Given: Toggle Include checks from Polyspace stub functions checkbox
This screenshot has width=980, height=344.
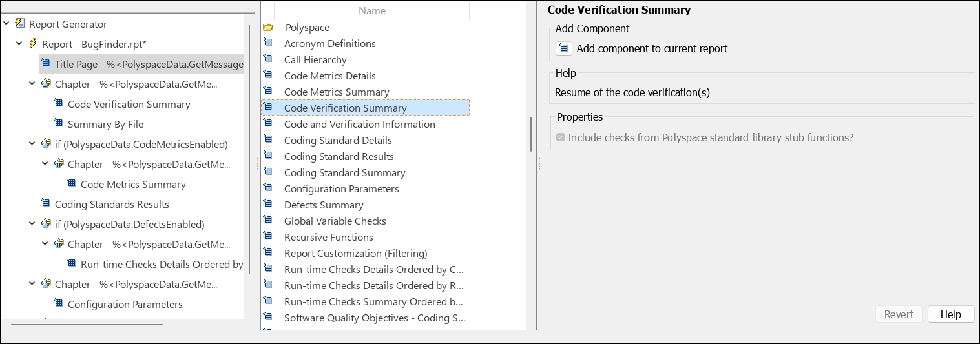Looking at the screenshot, I should pos(560,137).
